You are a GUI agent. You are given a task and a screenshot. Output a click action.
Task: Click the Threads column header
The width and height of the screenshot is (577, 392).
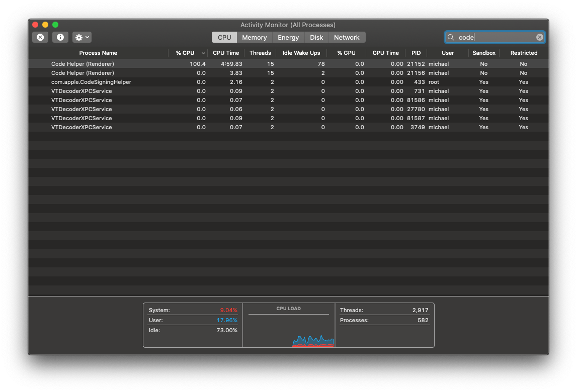pos(260,53)
